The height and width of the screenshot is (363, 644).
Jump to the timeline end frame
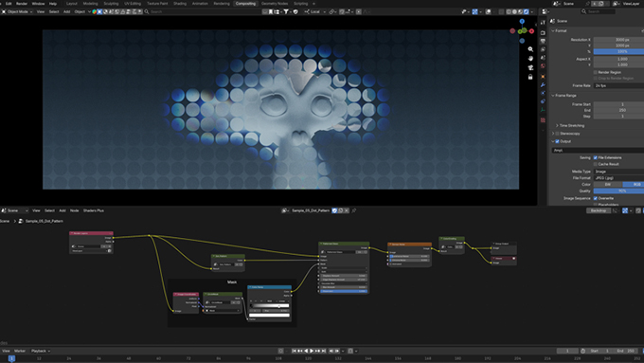(x=324, y=351)
